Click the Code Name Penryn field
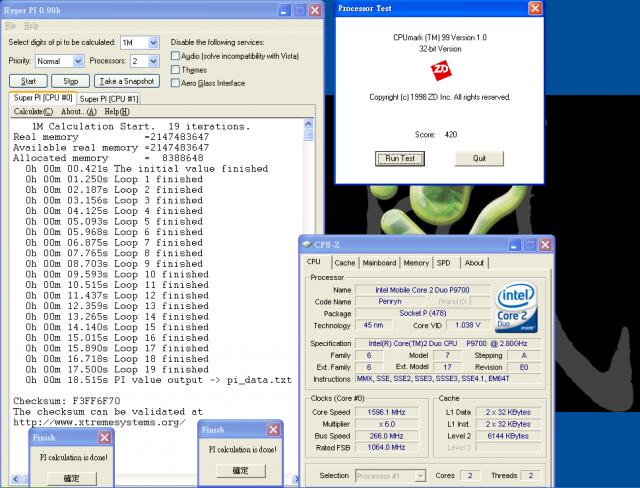The height and width of the screenshot is (488, 640). pyautogui.click(x=390, y=301)
